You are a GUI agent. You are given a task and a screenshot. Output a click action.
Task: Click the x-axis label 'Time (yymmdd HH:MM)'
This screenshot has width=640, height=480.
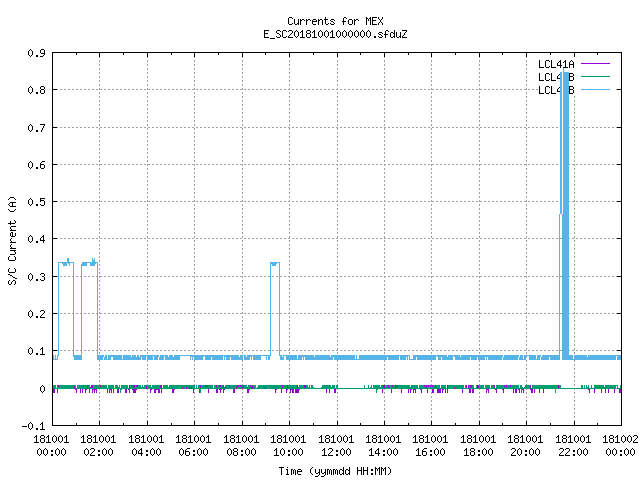[335, 471]
